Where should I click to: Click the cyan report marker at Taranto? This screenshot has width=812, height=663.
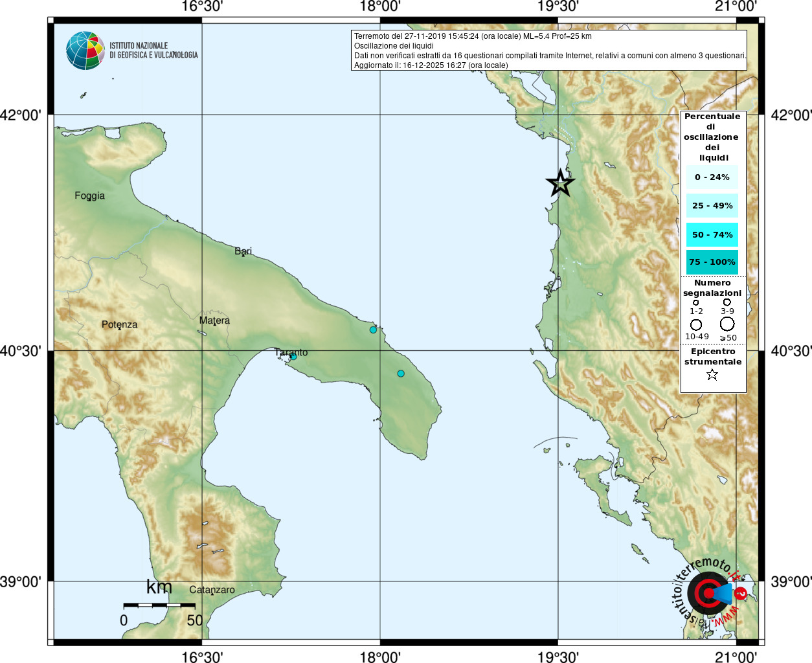[x=293, y=357]
